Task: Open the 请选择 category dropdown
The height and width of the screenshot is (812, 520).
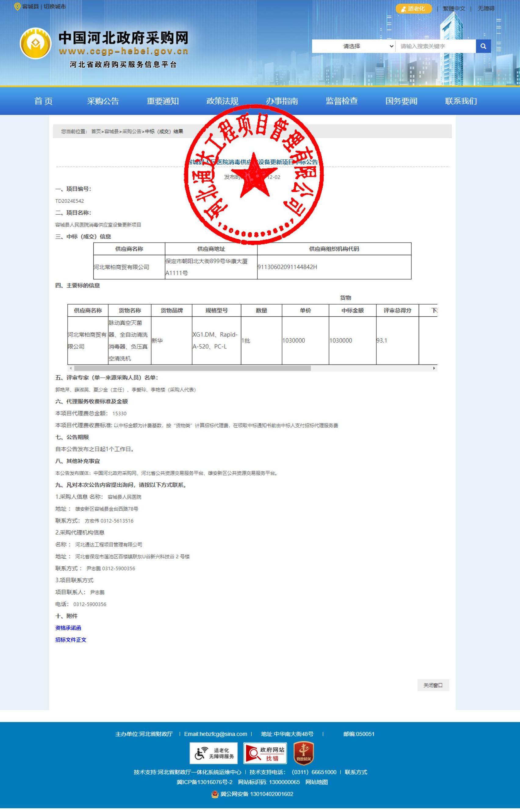Action: (x=353, y=46)
